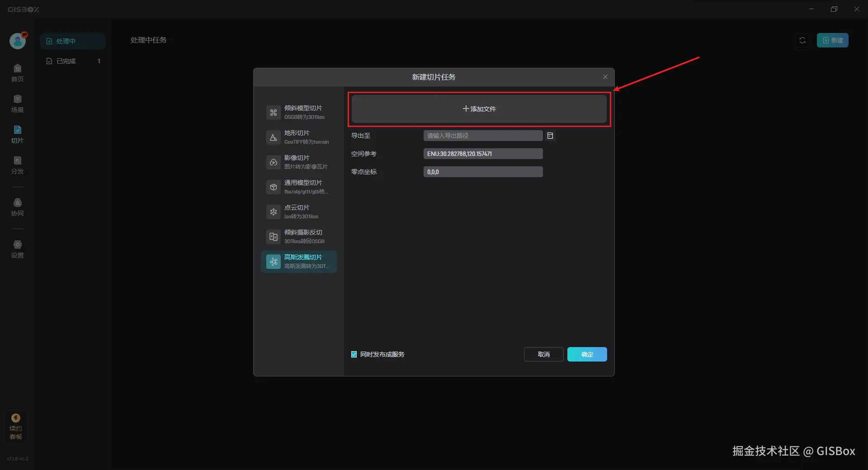Focus the 导出至 export path field
Viewport: 868px width, 470px height.
[x=483, y=136]
